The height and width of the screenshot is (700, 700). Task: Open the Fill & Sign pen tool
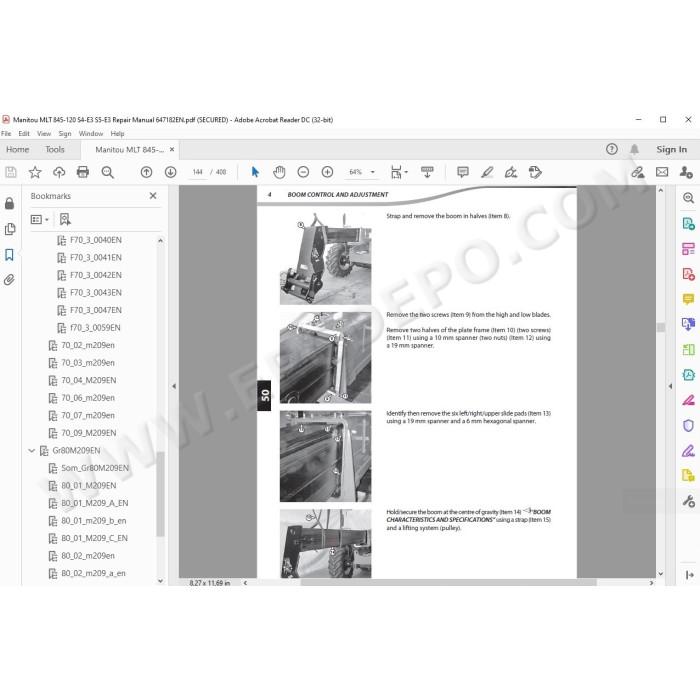tap(688, 451)
